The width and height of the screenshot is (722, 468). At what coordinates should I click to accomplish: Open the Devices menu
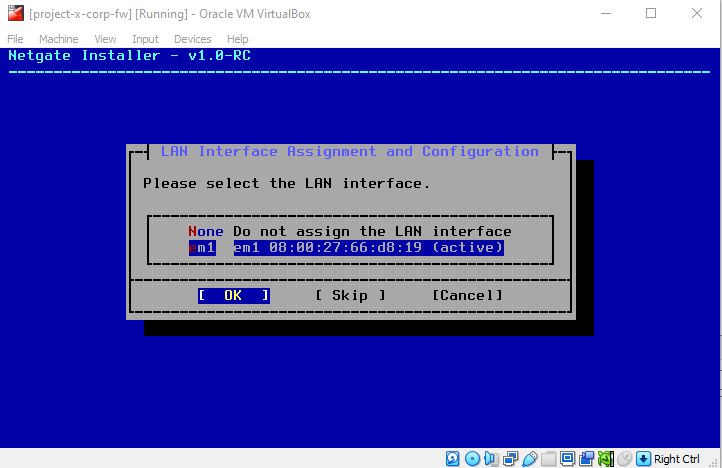(x=192, y=39)
